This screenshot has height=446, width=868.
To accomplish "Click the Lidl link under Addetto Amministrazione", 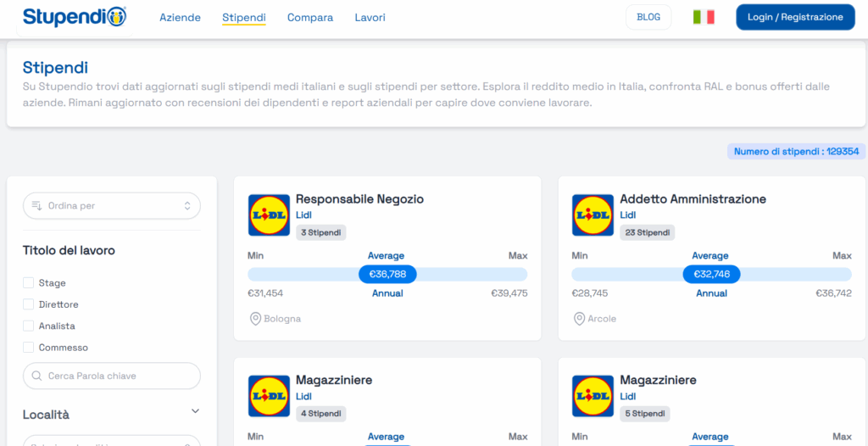I will pos(628,215).
